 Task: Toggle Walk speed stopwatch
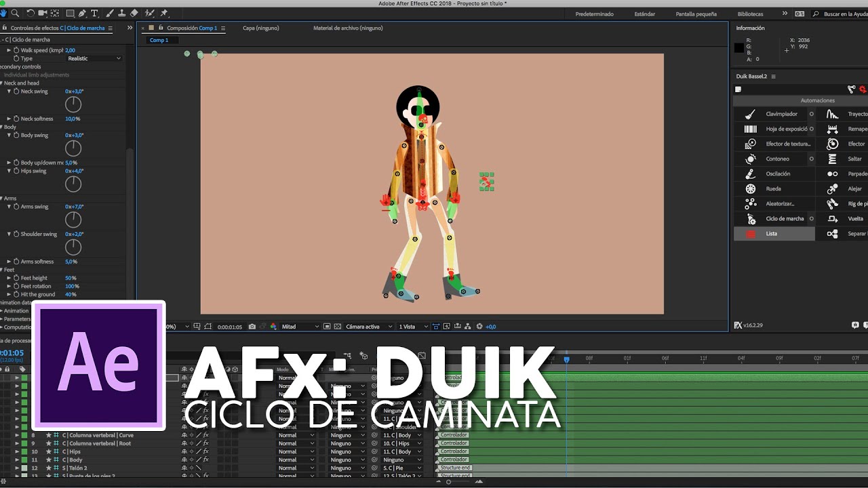click(16, 50)
